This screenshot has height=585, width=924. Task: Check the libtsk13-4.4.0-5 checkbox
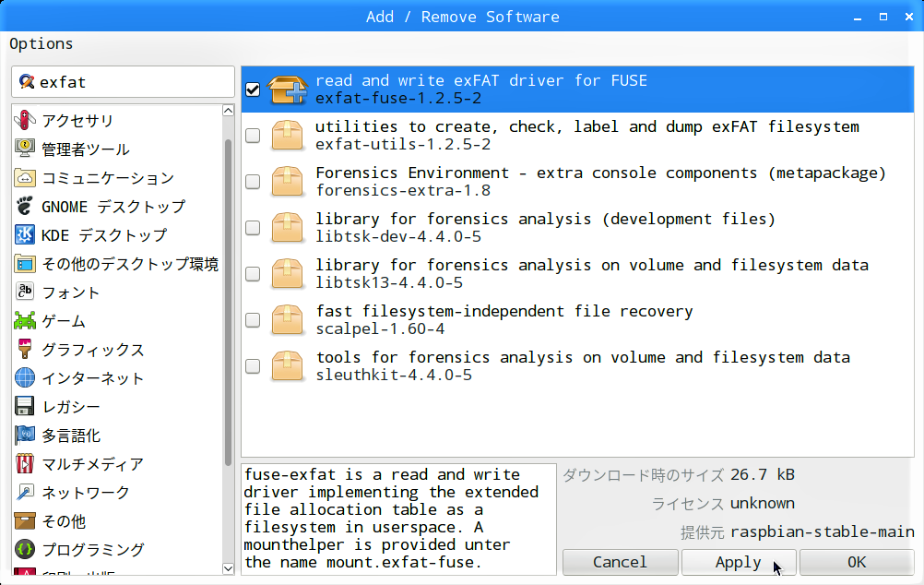click(253, 274)
